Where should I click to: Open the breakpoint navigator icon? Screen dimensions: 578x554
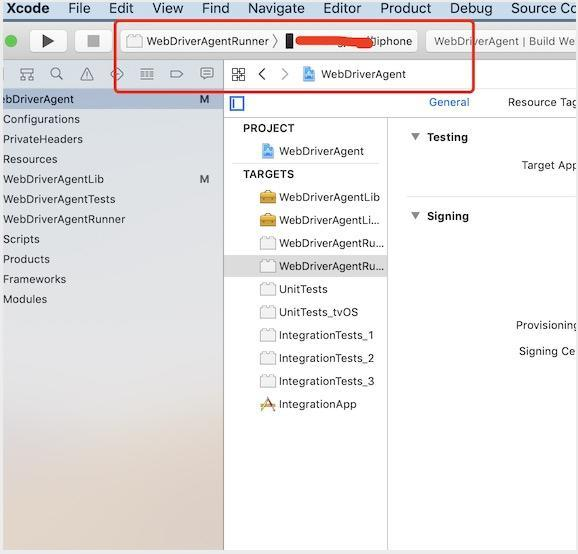177,74
